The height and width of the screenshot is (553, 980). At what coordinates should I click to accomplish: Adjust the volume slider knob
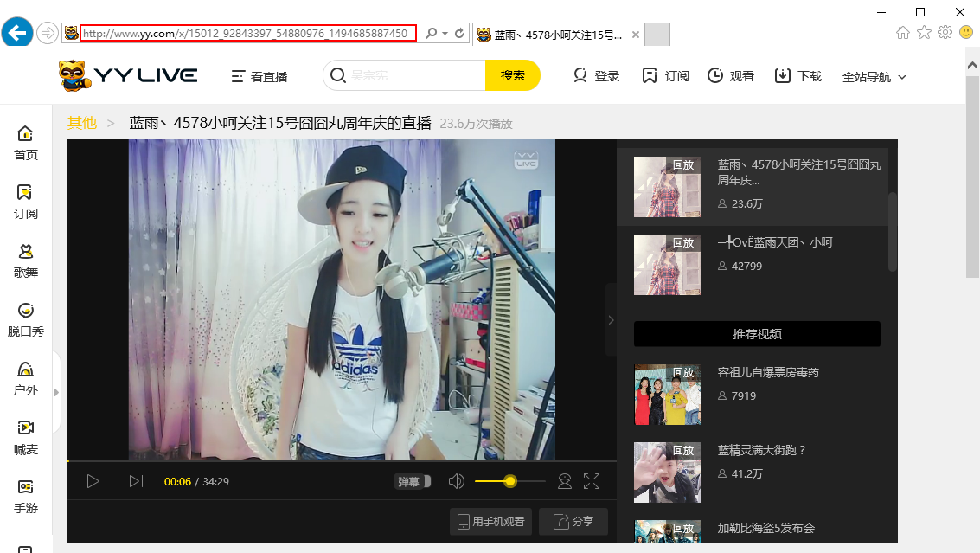(x=510, y=481)
